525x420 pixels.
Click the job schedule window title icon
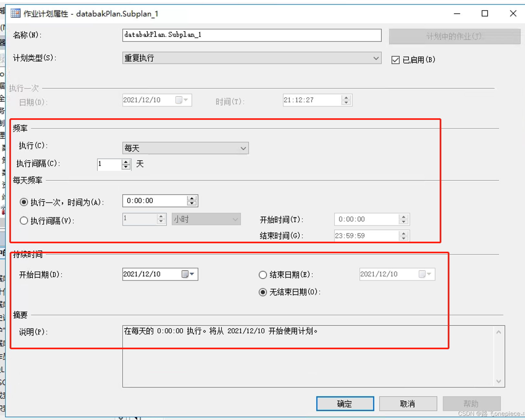(15, 14)
